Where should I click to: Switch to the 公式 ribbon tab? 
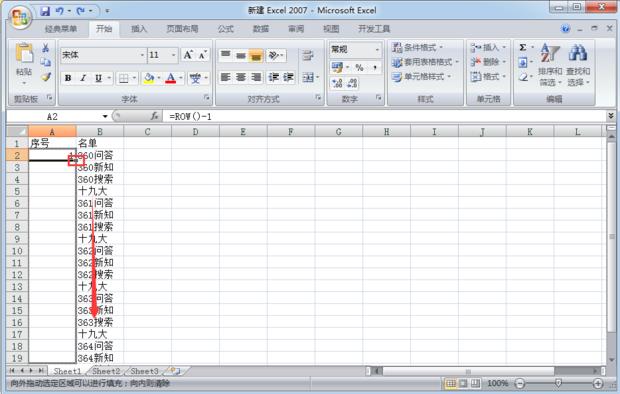pos(226,29)
